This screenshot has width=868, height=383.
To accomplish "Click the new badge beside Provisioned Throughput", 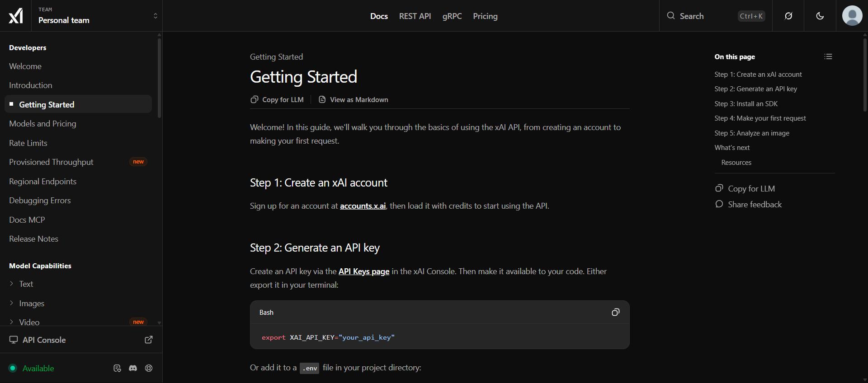I will [138, 162].
